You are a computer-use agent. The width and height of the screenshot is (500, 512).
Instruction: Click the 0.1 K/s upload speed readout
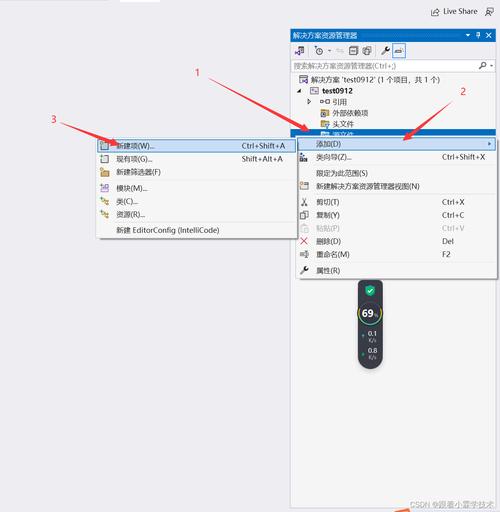point(370,336)
